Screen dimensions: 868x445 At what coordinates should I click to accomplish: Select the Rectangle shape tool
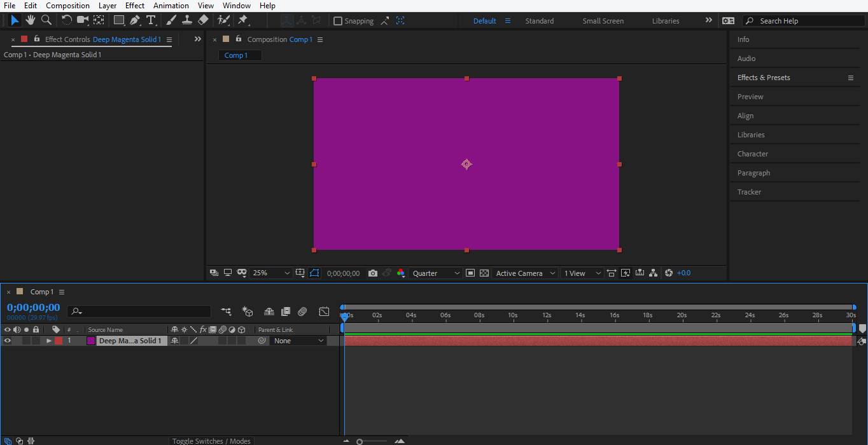point(119,20)
